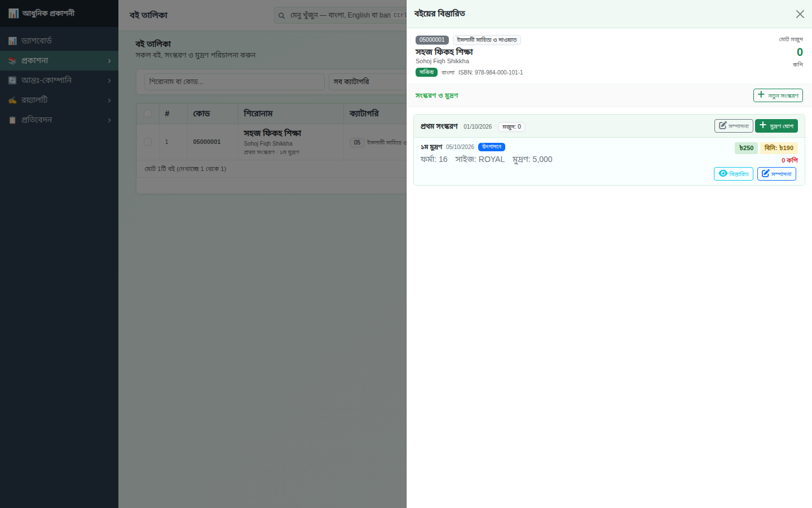
Task: Click the ইসলামী সাহিত্য ও দাওয়াত category tag in panel
Action: click(x=487, y=40)
